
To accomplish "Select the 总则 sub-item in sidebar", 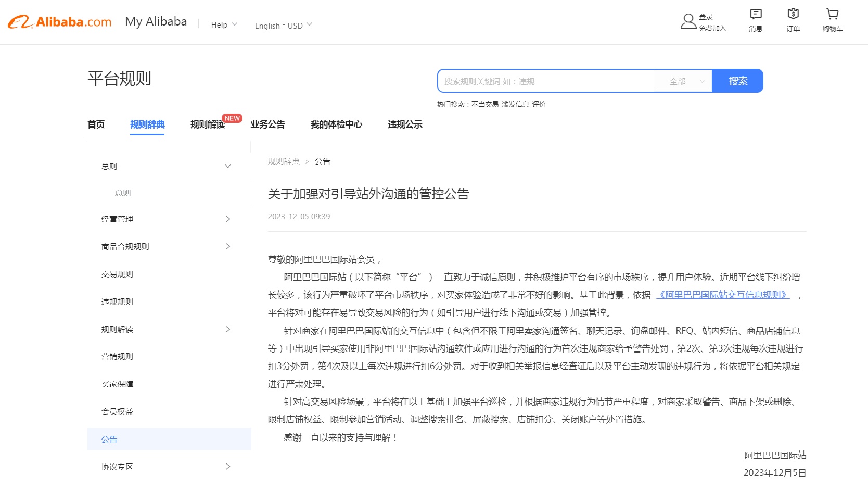I will click(x=123, y=193).
